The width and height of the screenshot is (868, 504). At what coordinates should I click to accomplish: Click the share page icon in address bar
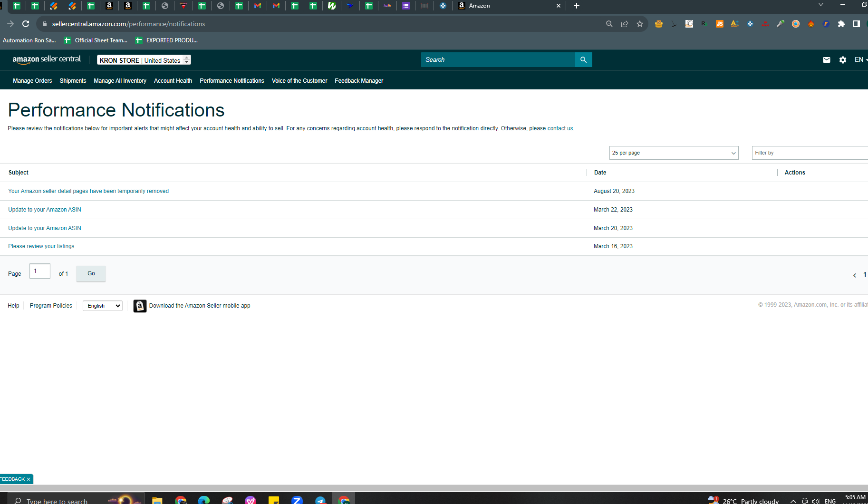point(625,24)
